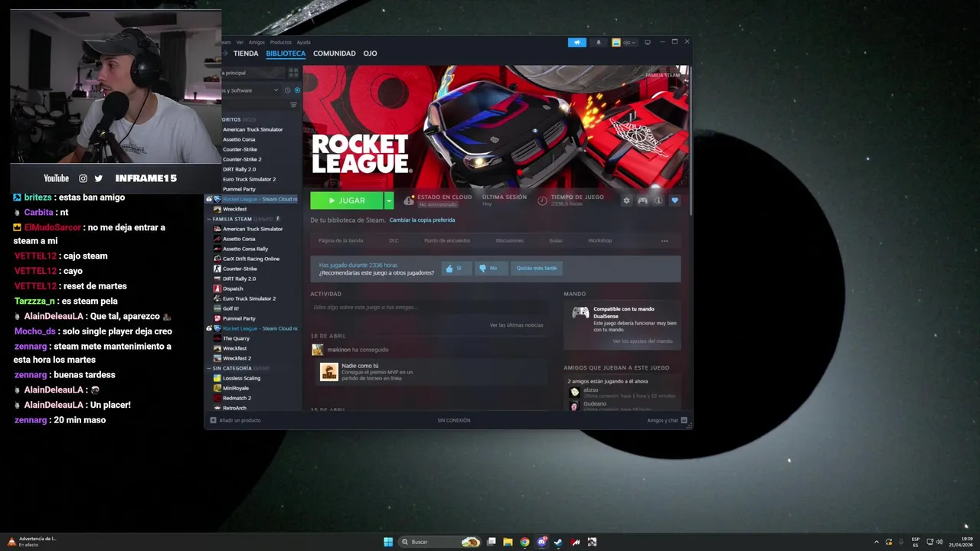Click the playtime clock icon

(x=542, y=201)
